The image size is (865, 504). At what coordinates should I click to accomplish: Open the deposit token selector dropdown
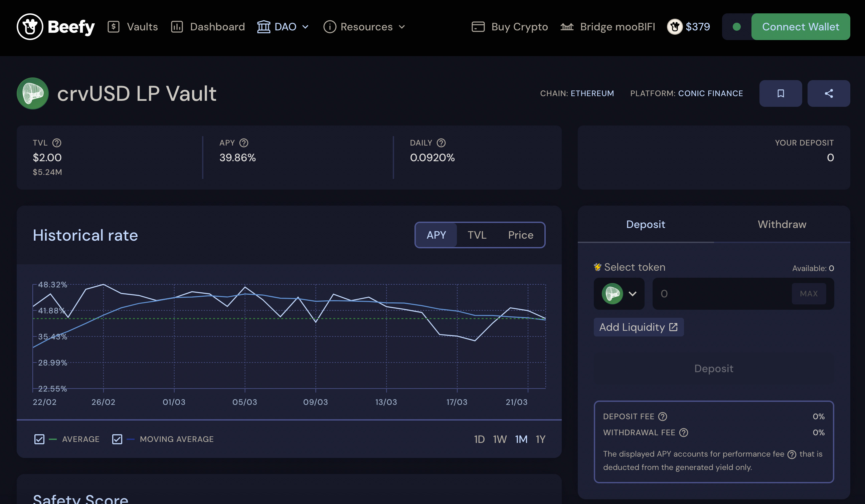click(x=619, y=294)
